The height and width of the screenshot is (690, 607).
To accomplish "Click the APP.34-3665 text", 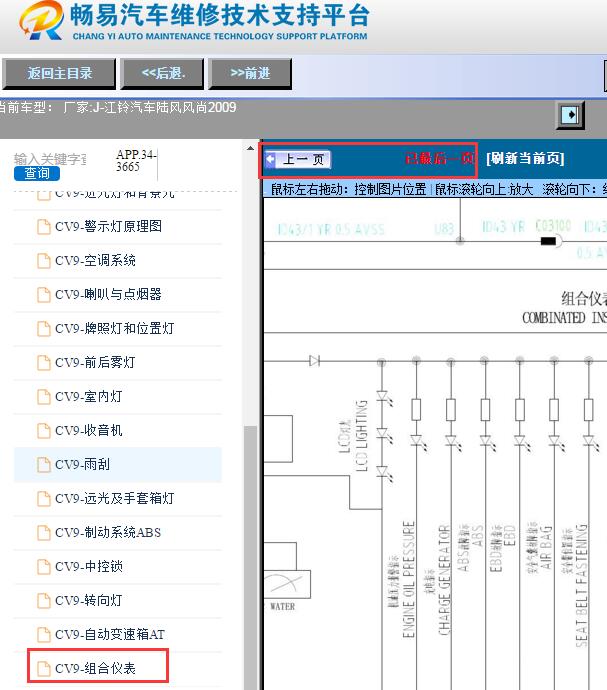I will [136, 161].
